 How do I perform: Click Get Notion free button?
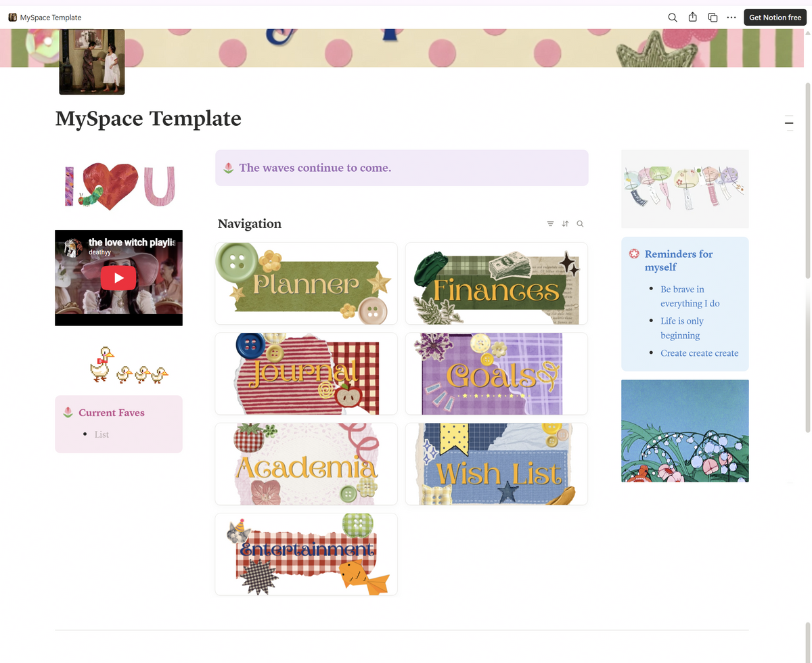775,18
